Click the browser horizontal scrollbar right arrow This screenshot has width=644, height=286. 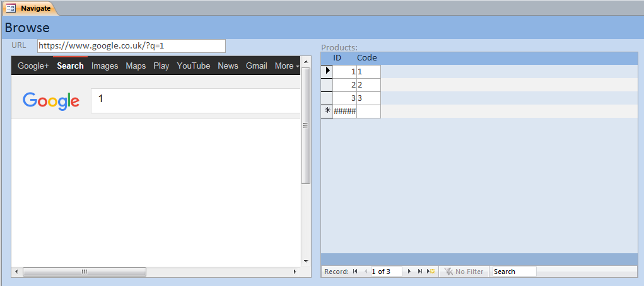(294, 272)
